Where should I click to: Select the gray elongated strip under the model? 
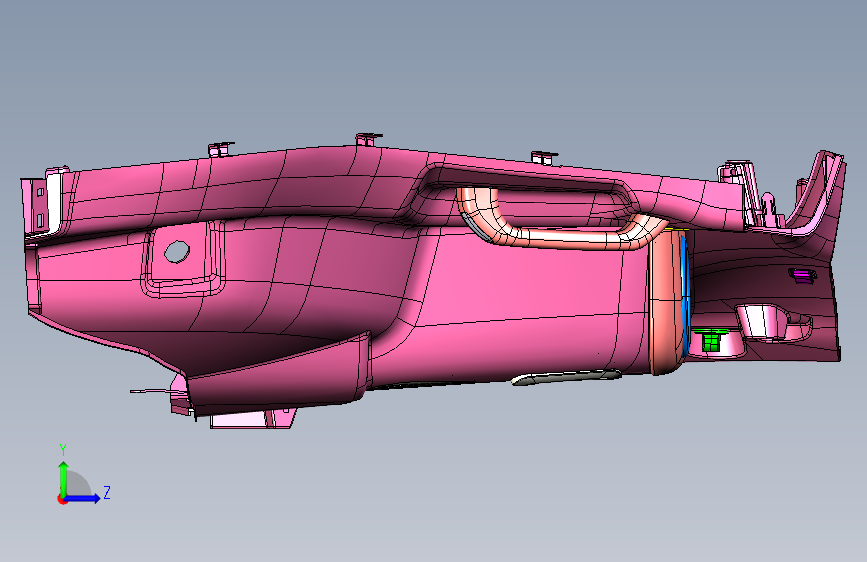pyautogui.click(x=566, y=377)
